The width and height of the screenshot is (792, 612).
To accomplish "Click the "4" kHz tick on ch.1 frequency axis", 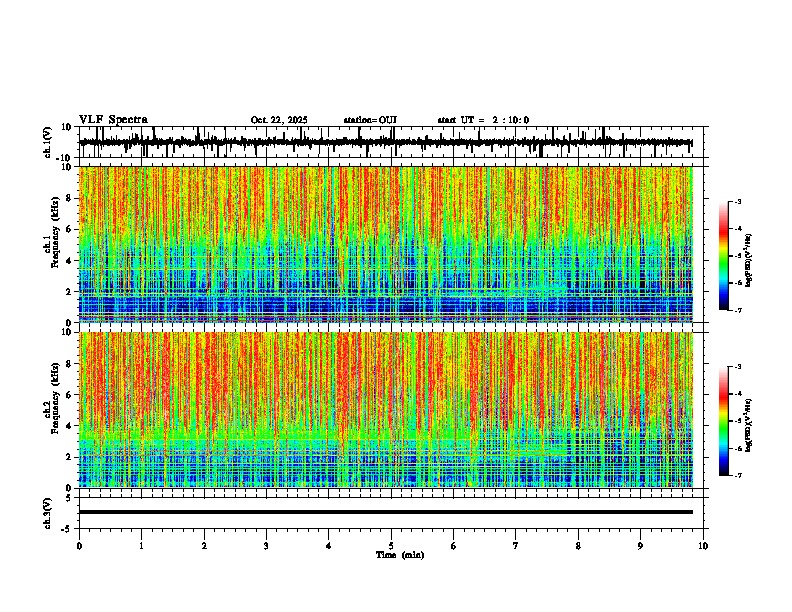I will 70,261.
